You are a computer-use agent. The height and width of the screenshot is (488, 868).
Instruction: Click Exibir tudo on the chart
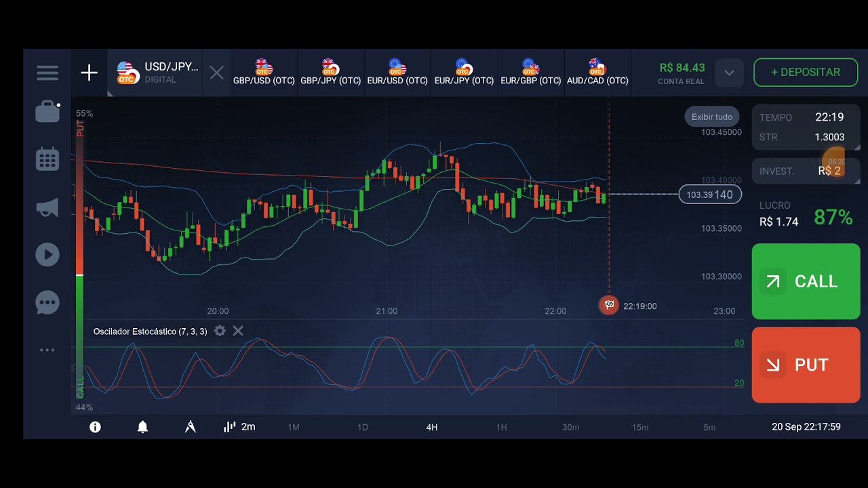click(x=711, y=117)
